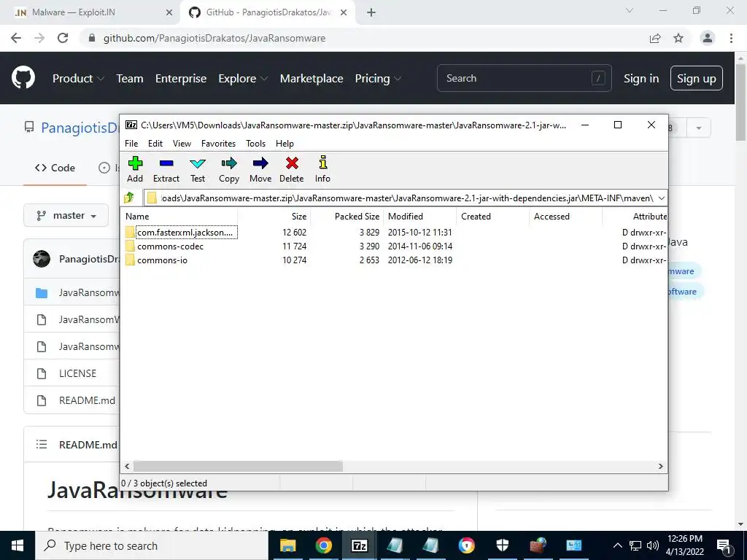Open the volume control in the system tray
747x560 pixels.
coord(653,545)
